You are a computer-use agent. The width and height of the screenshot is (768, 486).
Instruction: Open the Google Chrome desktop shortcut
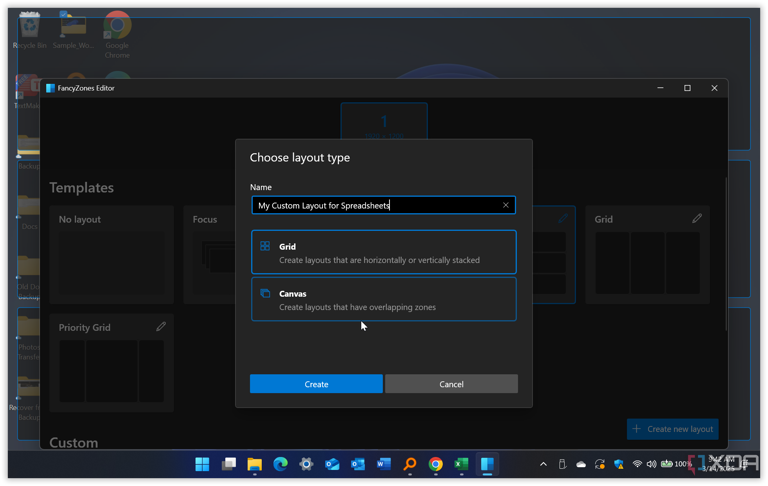click(x=117, y=34)
